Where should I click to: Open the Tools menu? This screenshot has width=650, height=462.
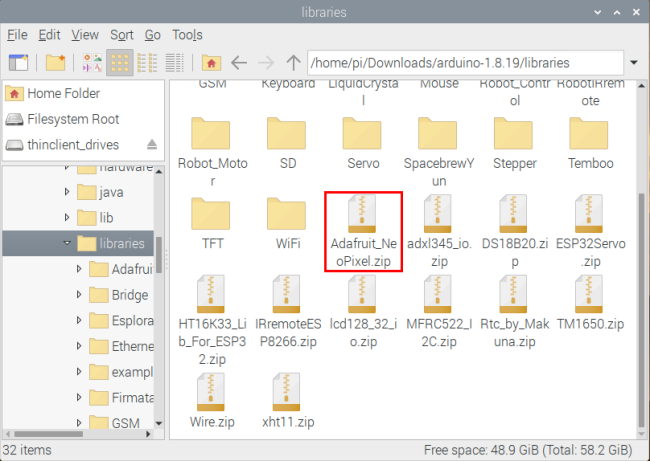[187, 35]
